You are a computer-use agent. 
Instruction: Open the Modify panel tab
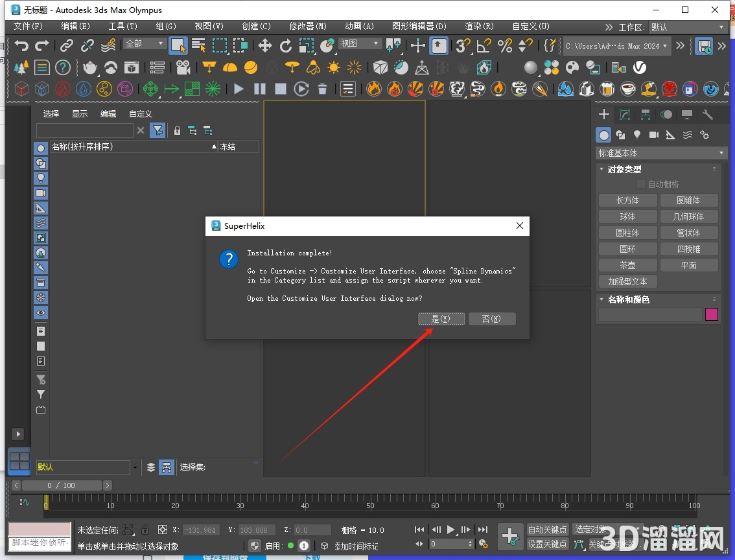point(625,114)
